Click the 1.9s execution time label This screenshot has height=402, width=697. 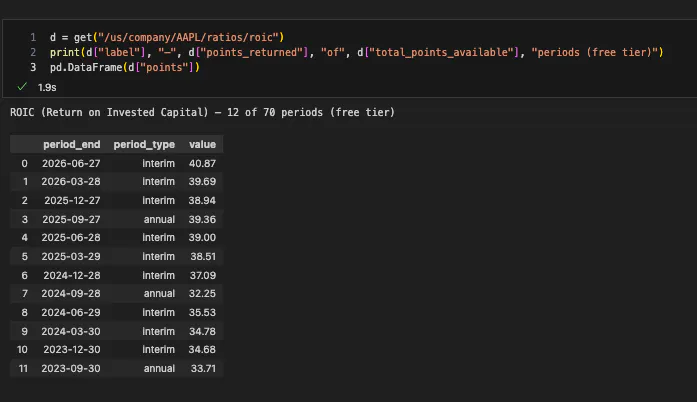47,88
